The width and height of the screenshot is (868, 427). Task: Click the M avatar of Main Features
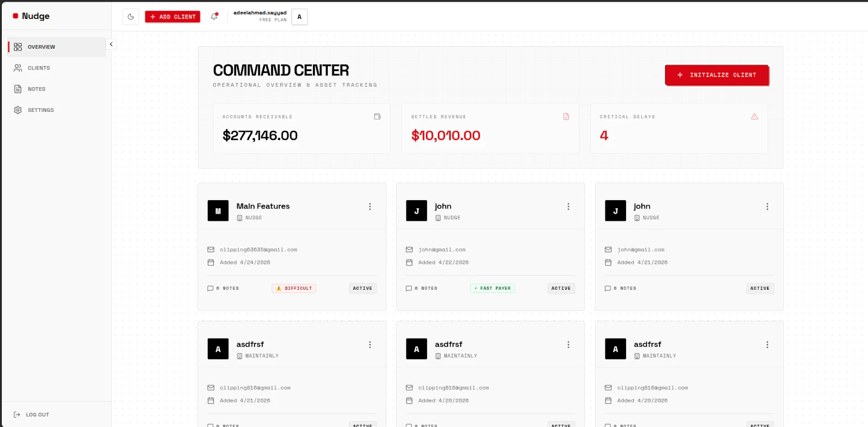218,211
